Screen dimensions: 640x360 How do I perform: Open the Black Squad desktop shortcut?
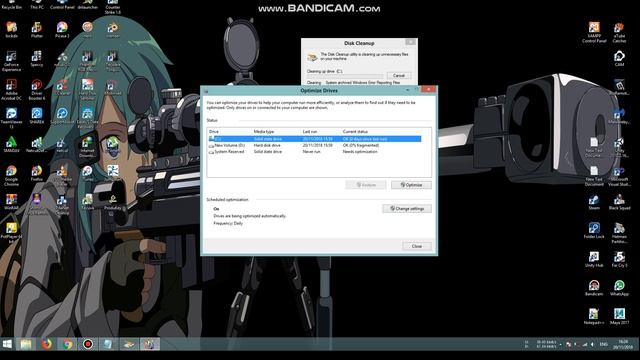pyautogui.click(x=619, y=202)
